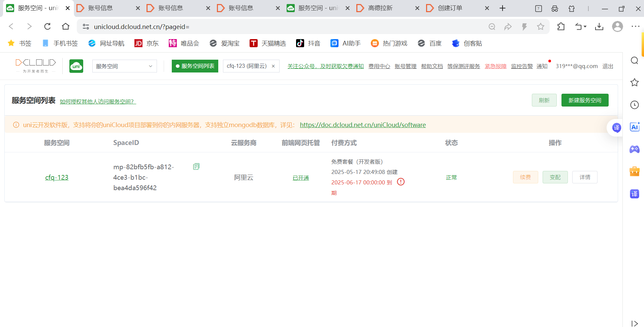Click the lightning speed mode icon
The height and width of the screenshot is (327, 644).
point(524,27)
